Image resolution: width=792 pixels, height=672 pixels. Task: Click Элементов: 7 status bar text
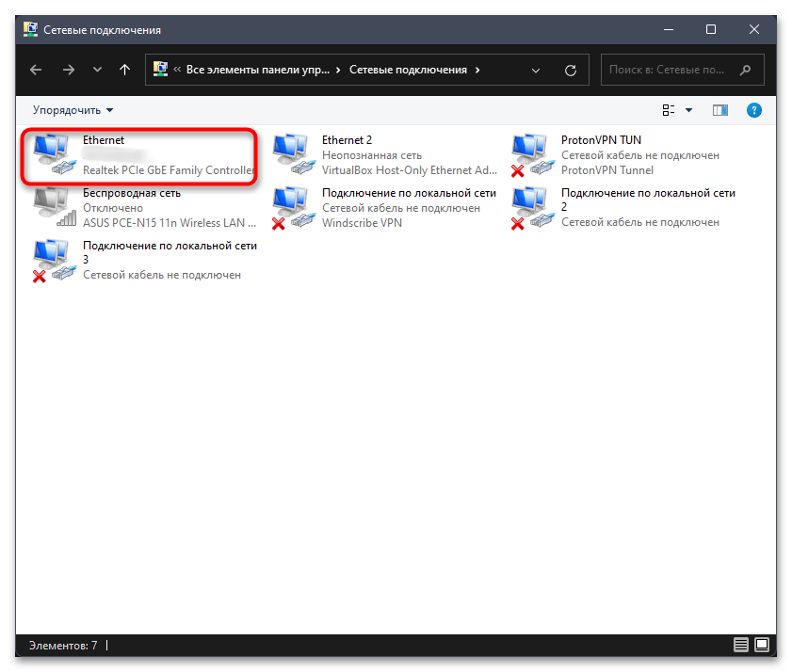[63, 646]
